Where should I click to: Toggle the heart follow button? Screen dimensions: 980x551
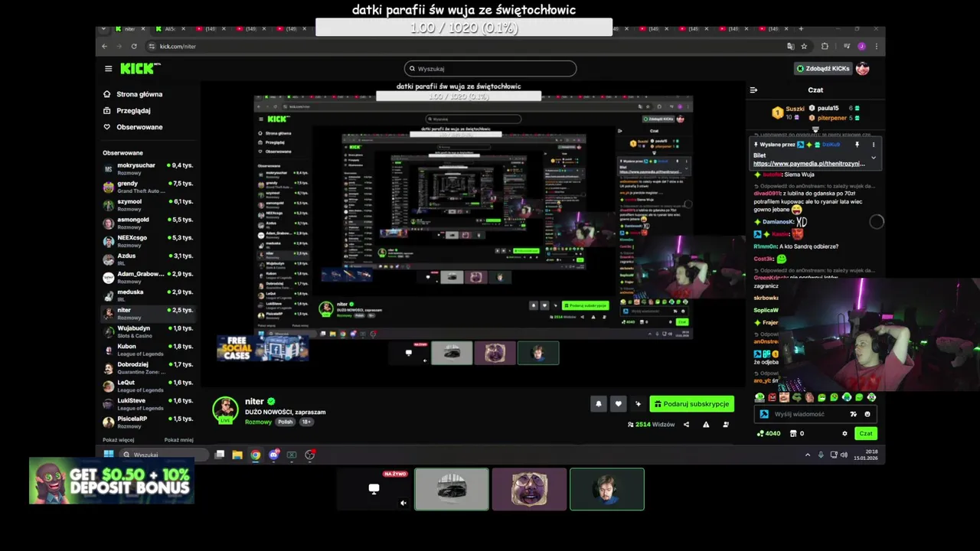(x=619, y=403)
